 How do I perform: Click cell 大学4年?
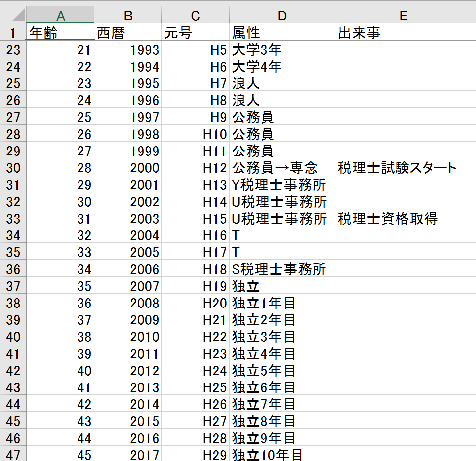282,66
